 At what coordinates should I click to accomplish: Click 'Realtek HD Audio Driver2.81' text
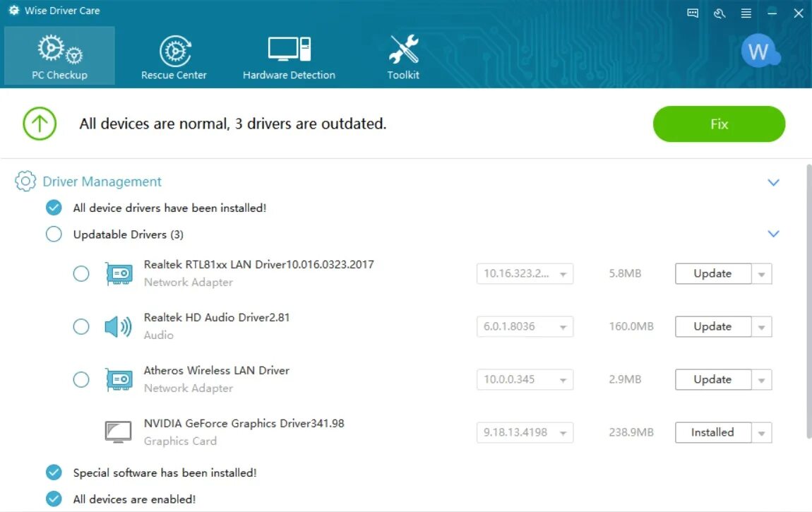tap(217, 317)
